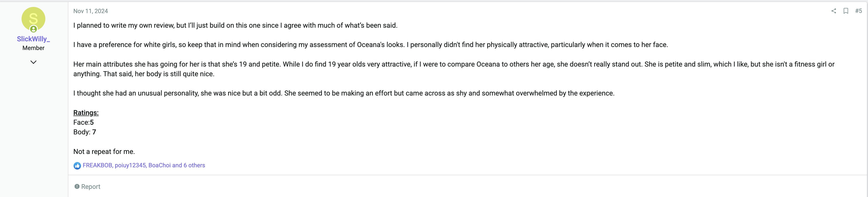Click the share icon for post #5
Viewport: 868px width, 197px height.
click(833, 11)
